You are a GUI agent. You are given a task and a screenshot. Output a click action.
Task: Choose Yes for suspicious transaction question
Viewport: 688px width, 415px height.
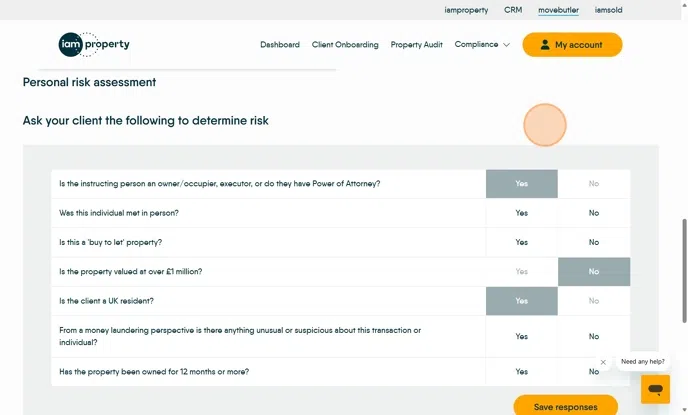point(521,336)
